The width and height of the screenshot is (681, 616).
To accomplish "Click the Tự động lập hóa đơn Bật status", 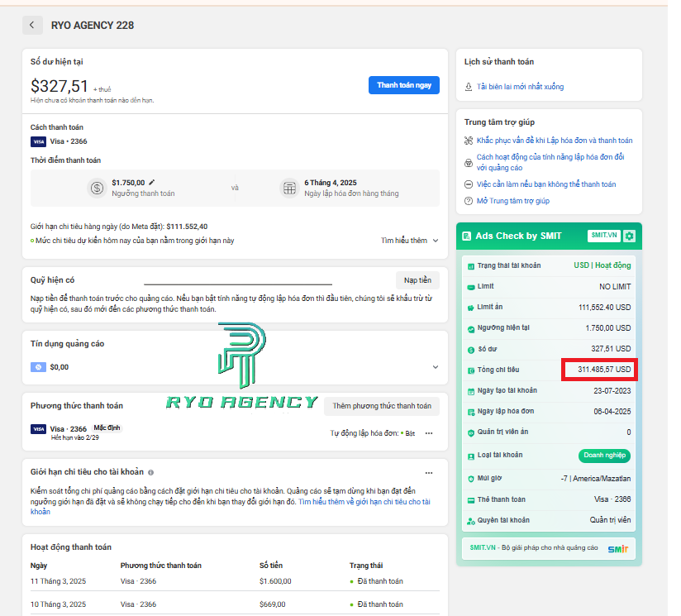I will tap(373, 433).
